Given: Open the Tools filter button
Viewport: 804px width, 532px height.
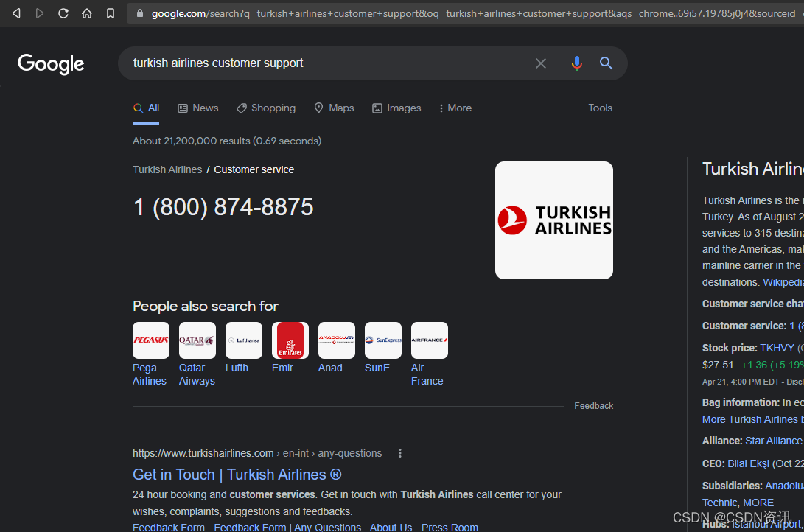Looking at the screenshot, I should tap(600, 108).
